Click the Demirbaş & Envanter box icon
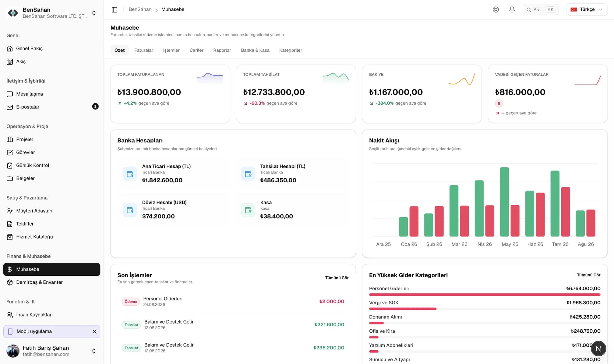614x364 pixels. [10, 282]
